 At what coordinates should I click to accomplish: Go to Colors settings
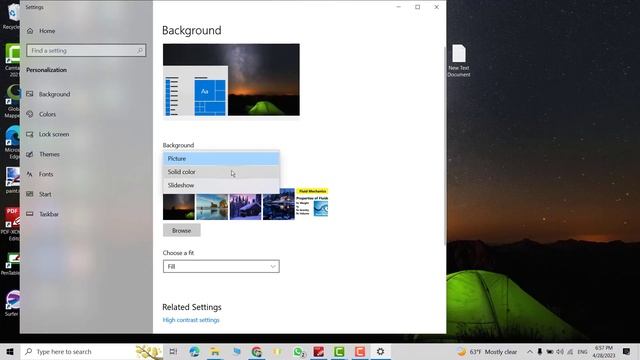pyautogui.click(x=47, y=114)
